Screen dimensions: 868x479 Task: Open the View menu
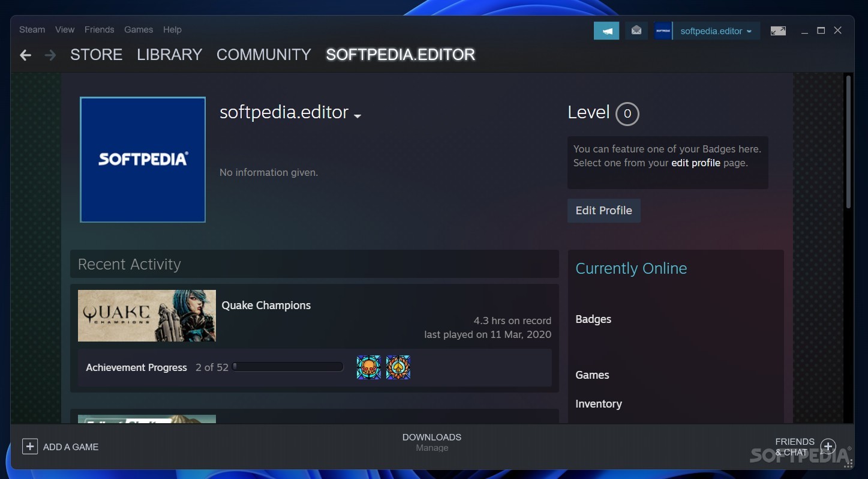(x=65, y=29)
